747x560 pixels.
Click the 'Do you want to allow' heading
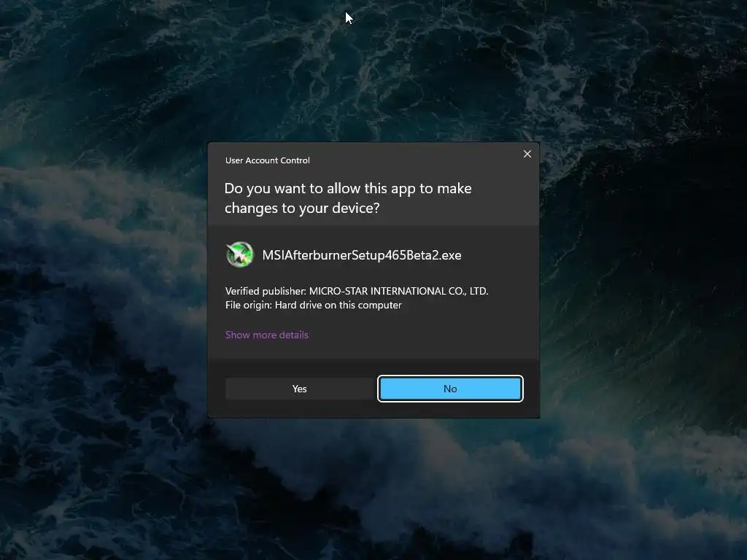point(348,198)
